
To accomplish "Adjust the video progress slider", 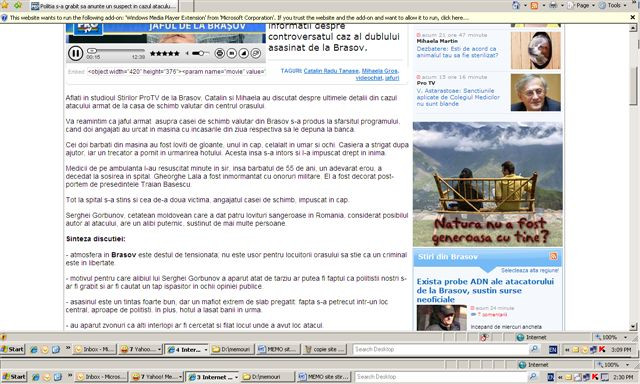I will click(x=116, y=51).
